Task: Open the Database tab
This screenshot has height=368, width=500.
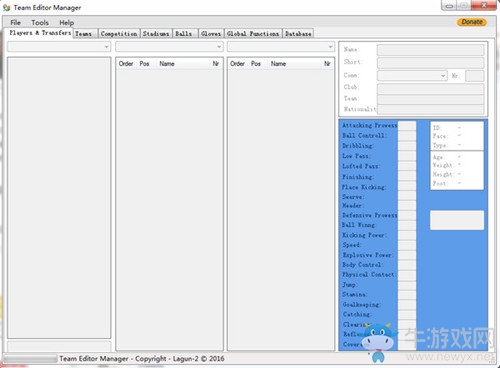Action: pos(298,34)
